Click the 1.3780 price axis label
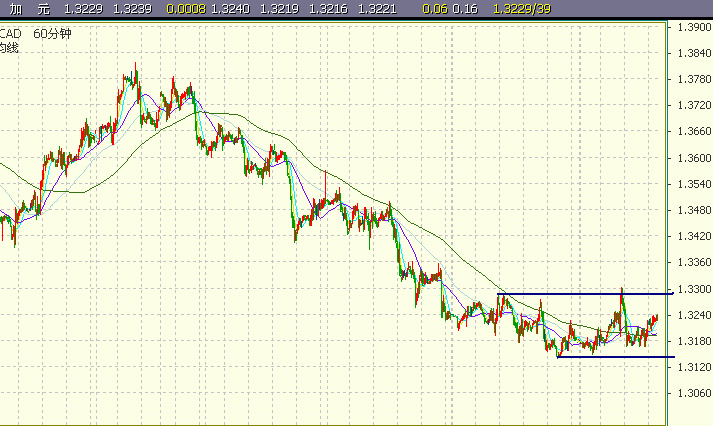 point(694,80)
